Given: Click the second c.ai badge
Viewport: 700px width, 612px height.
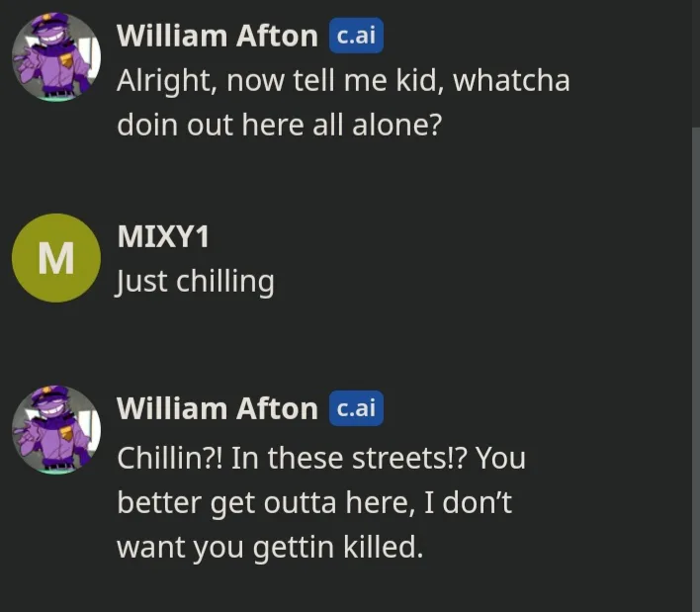Looking at the screenshot, I should (356, 408).
